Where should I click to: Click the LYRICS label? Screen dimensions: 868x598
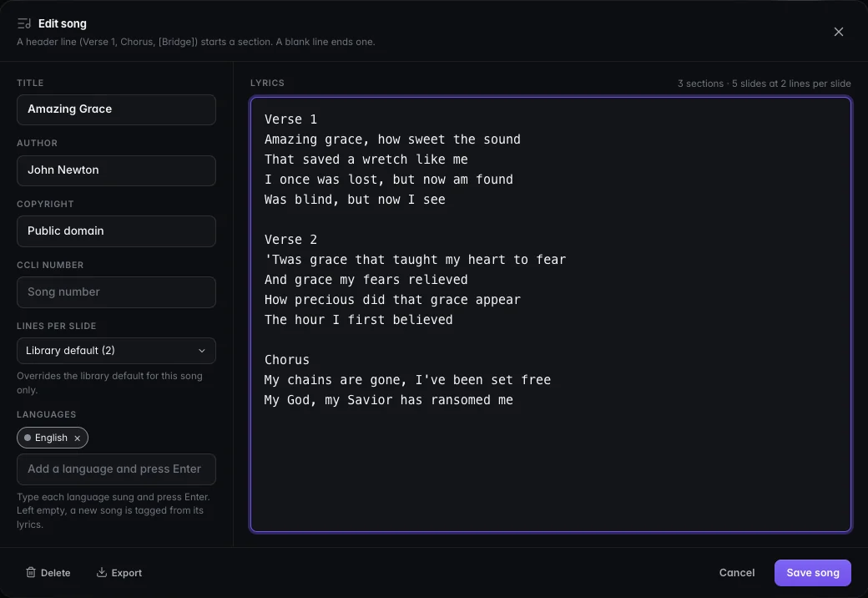click(x=267, y=83)
